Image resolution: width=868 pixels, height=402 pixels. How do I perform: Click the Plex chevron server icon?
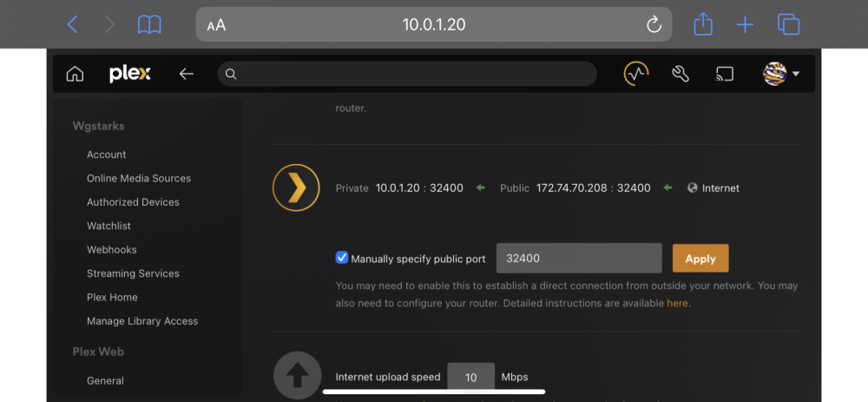(296, 188)
